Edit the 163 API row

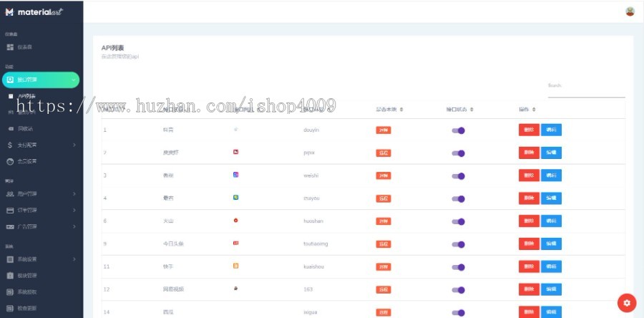[x=551, y=289]
